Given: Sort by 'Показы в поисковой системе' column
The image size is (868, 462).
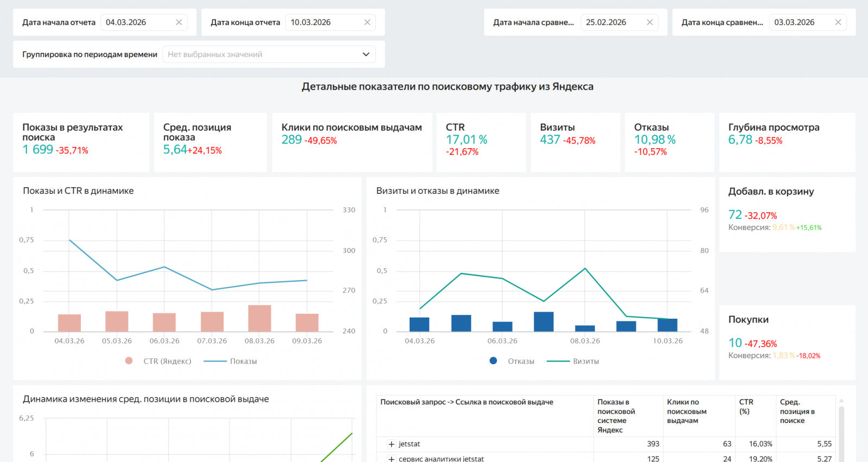Looking at the screenshot, I should 616,415.
